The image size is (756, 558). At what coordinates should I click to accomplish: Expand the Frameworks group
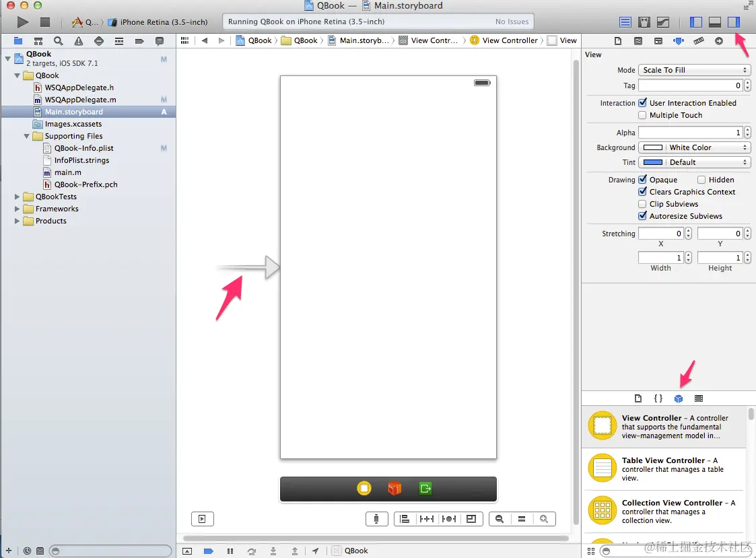(18, 209)
